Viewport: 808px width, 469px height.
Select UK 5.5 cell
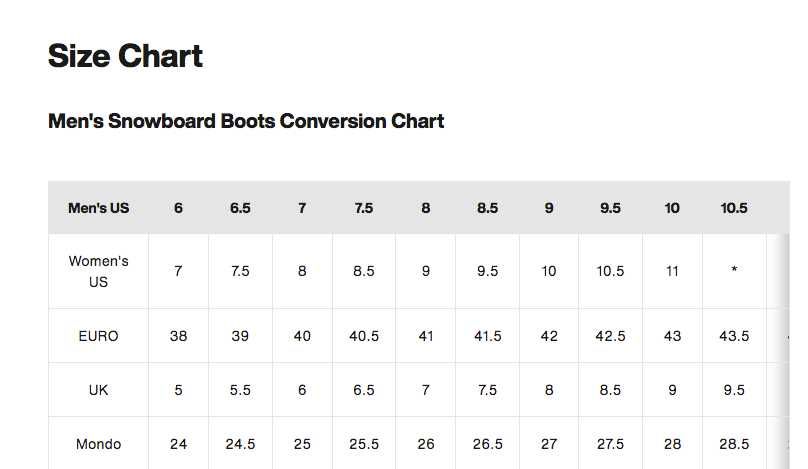(x=240, y=390)
